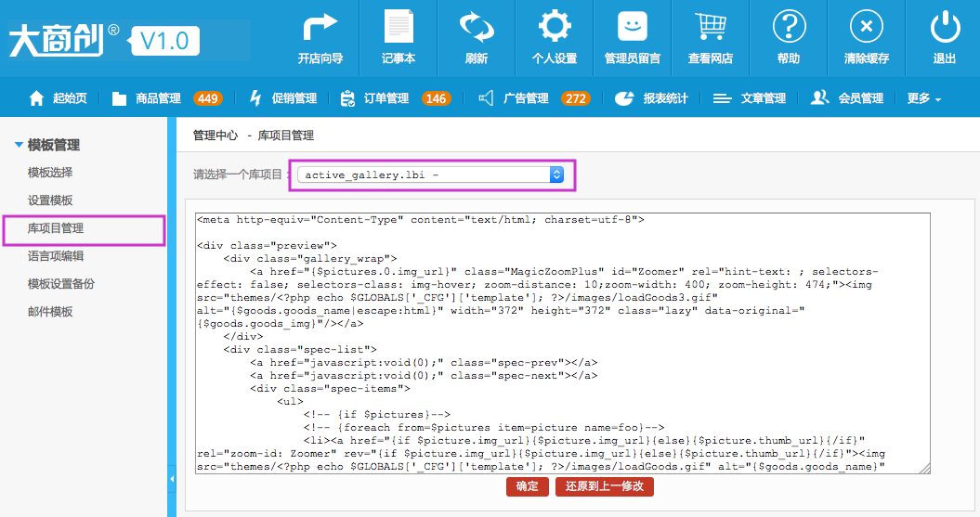Open the 促销管理 menu
Screen dimensions: 980x517
pyautogui.click(x=294, y=98)
